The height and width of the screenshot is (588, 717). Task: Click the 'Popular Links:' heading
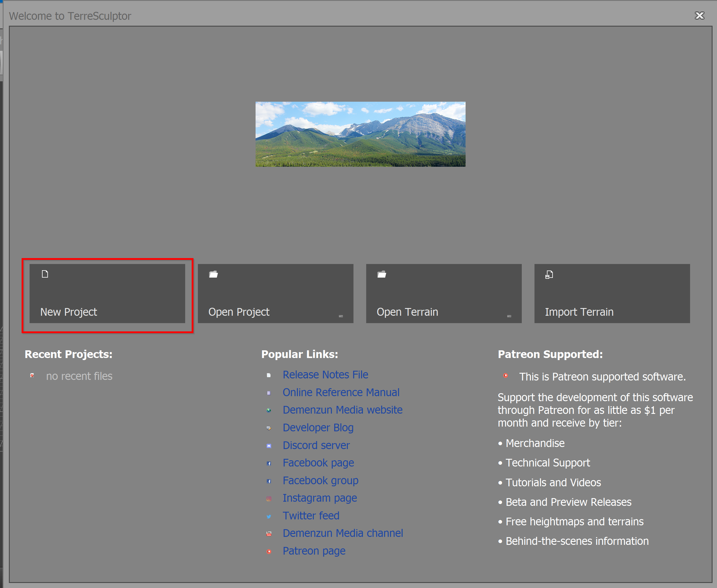[300, 354]
